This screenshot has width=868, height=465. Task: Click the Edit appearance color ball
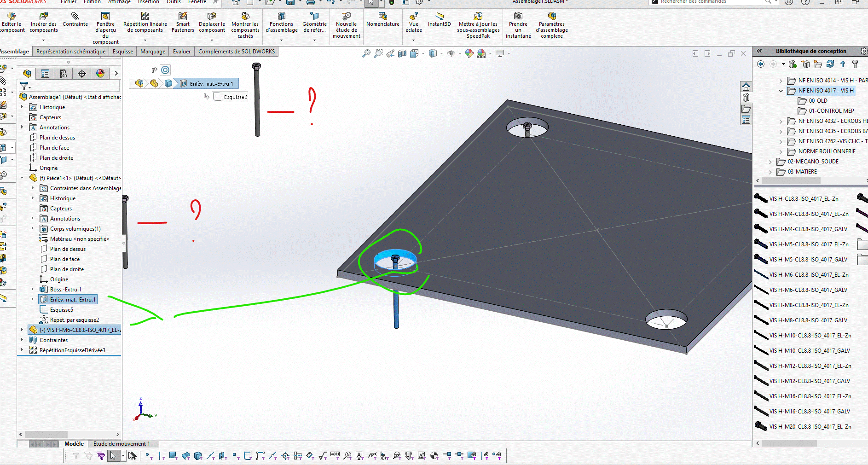(469, 53)
